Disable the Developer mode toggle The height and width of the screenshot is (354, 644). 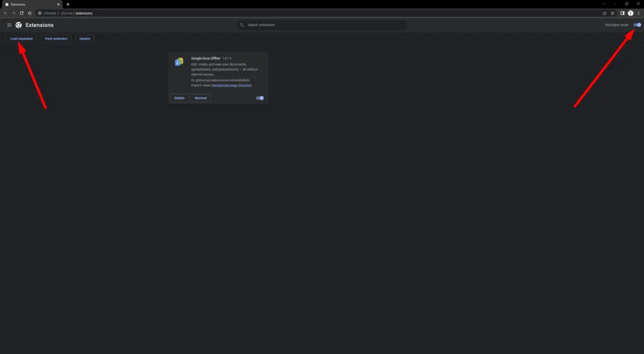[637, 25]
